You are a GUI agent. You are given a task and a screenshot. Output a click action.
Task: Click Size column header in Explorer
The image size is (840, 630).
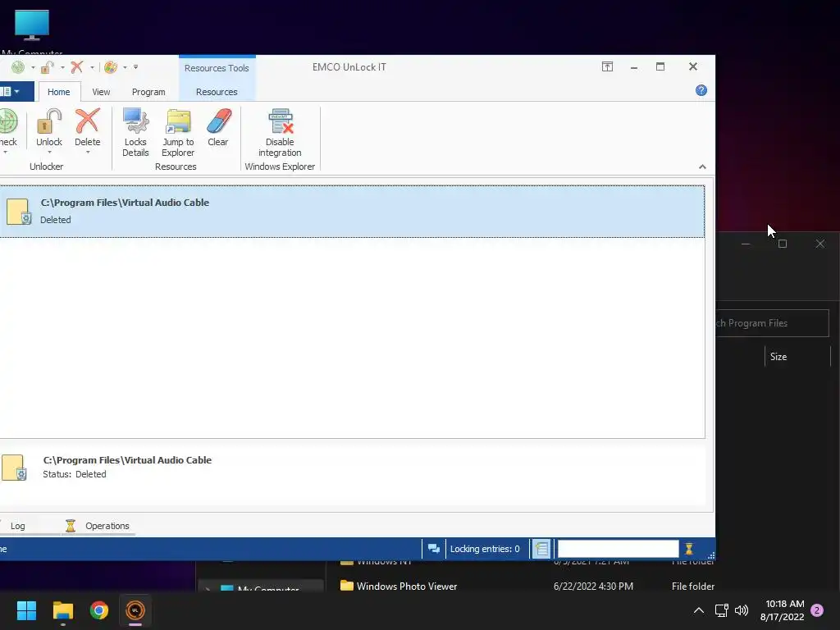pos(778,357)
